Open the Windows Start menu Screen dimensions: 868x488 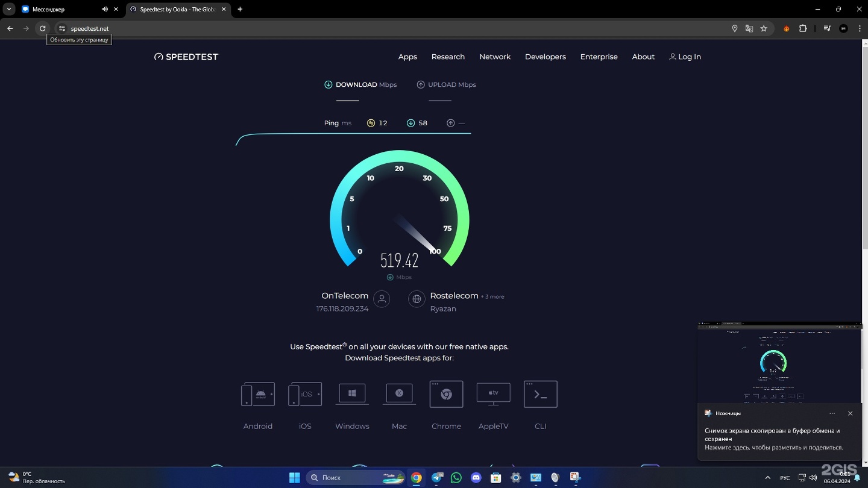pos(294,478)
